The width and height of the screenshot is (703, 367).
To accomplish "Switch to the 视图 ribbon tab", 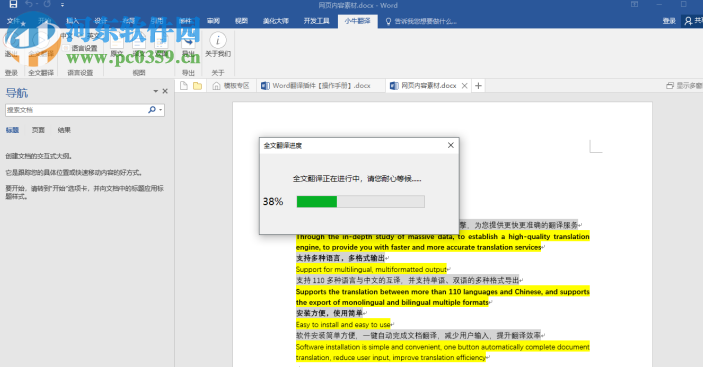I will (x=241, y=21).
